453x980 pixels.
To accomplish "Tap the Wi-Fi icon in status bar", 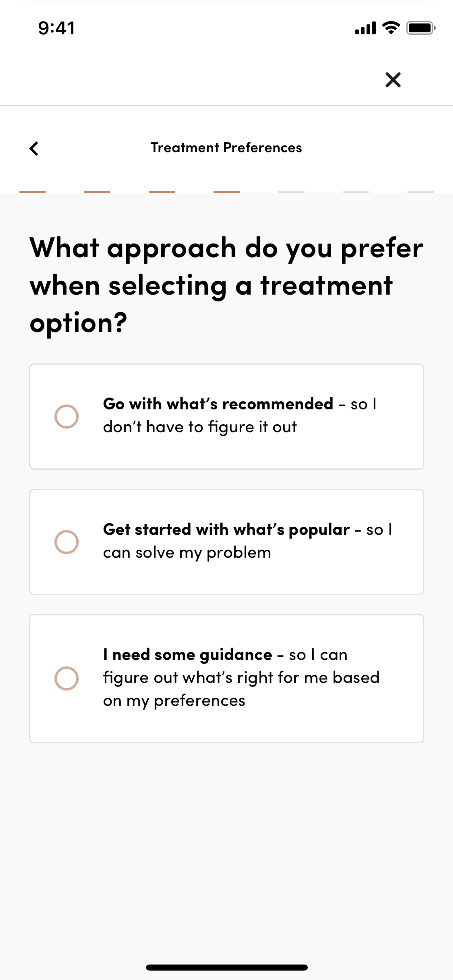I will pyautogui.click(x=390, y=28).
